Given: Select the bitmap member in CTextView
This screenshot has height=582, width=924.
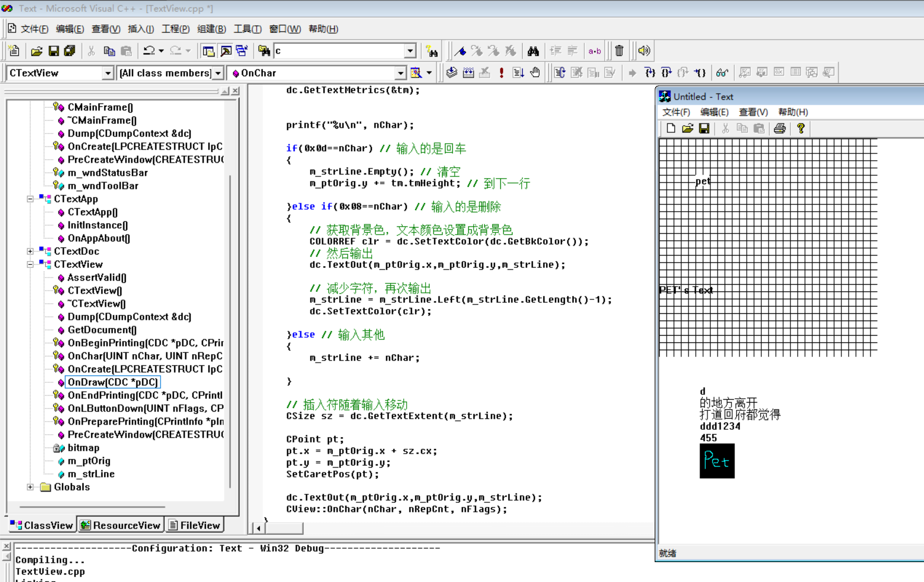Looking at the screenshot, I should pyautogui.click(x=83, y=448).
